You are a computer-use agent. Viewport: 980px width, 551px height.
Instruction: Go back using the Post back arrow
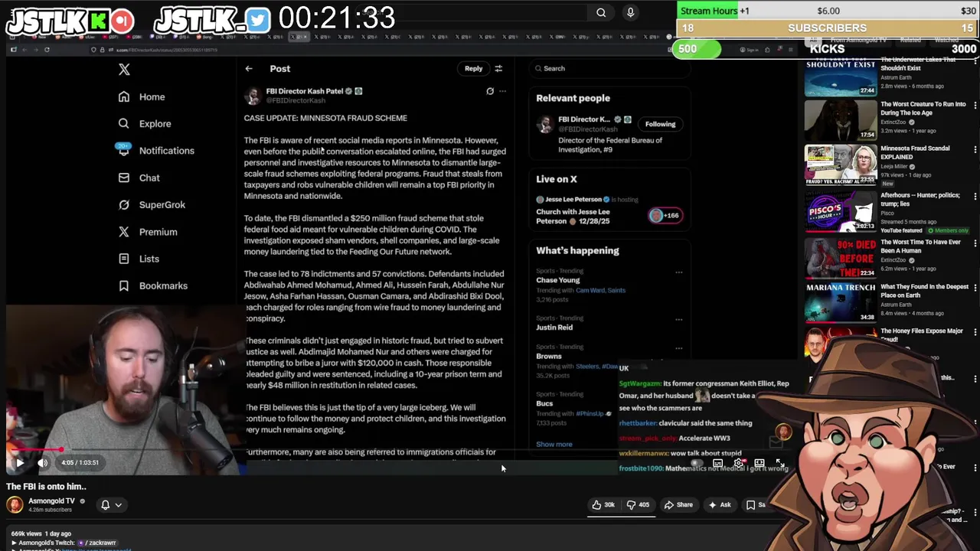249,69
